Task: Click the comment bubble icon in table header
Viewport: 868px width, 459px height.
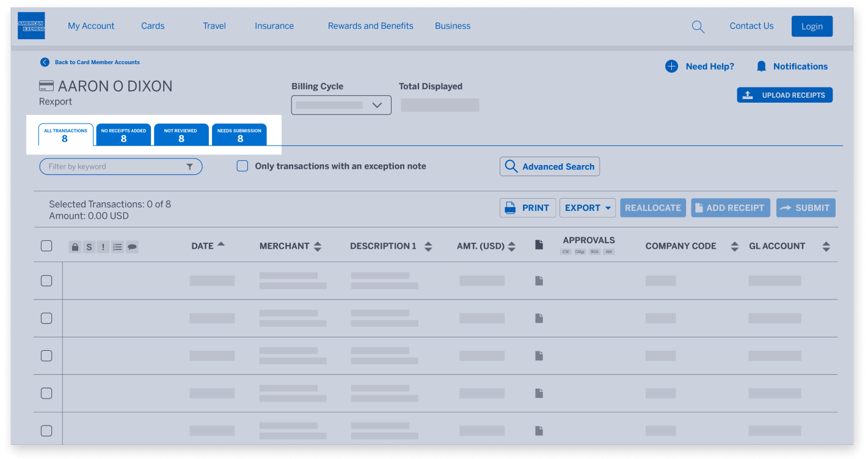Action: tap(132, 247)
